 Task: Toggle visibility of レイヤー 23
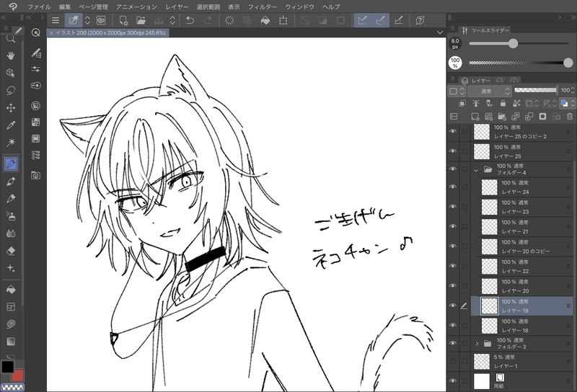point(453,207)
